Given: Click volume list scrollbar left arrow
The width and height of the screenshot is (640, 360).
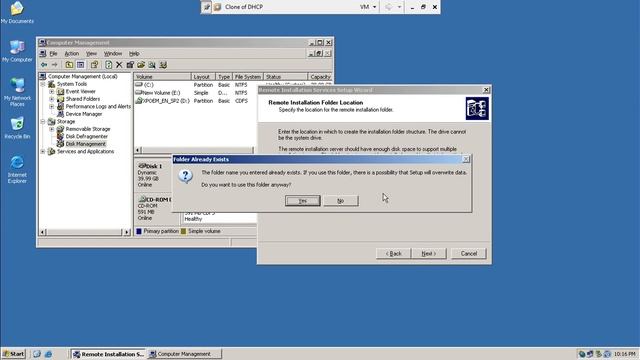Looking at the screenshot, I should point(138,150).
